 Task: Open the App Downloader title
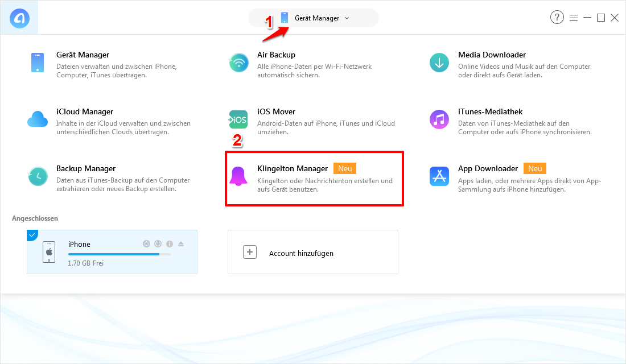pos(488,168)
